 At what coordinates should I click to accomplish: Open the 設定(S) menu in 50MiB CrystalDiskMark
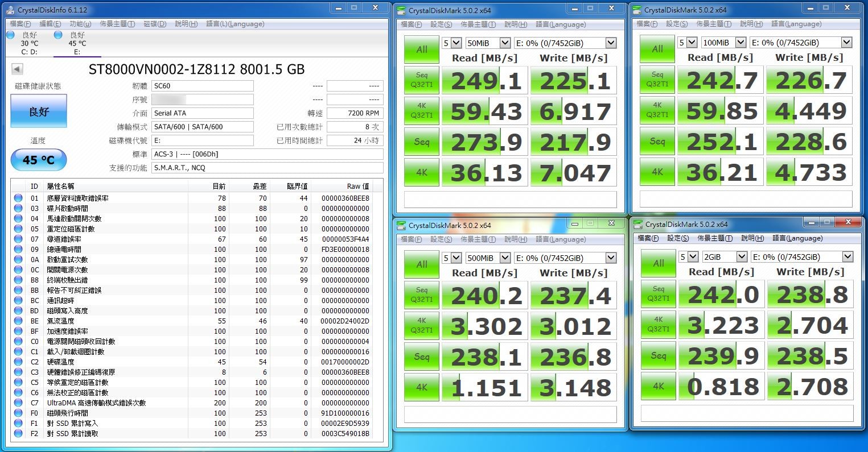pyautogui.click(x=441, y=24)
